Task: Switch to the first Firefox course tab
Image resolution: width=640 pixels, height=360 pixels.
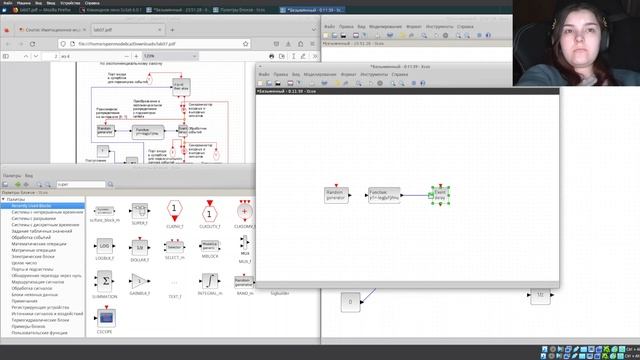Action: coord(52,30)
